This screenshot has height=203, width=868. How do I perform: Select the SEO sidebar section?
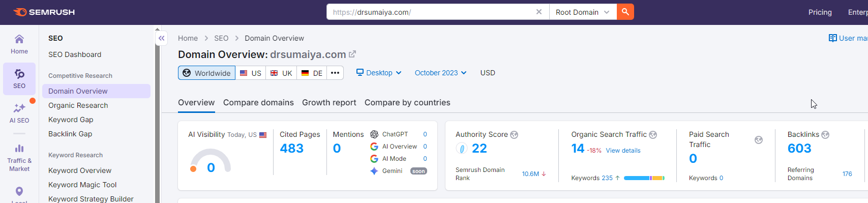tap(19, 79)
